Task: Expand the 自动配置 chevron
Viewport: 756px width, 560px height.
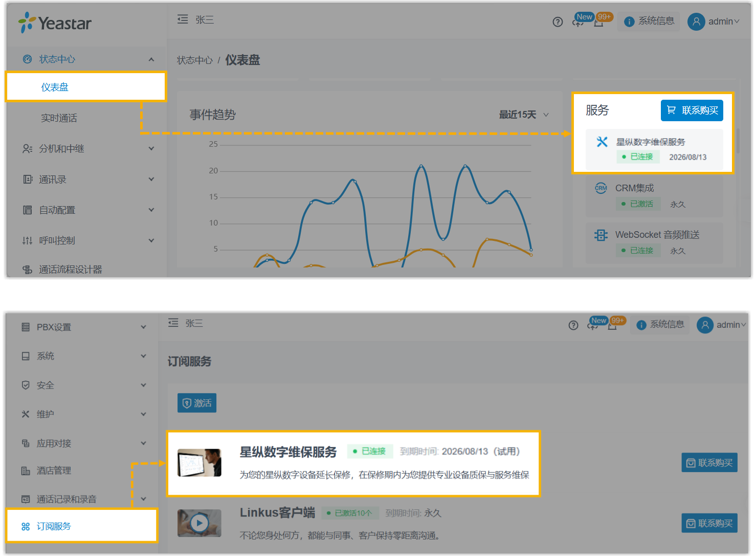Action: (x=151, y=210)
